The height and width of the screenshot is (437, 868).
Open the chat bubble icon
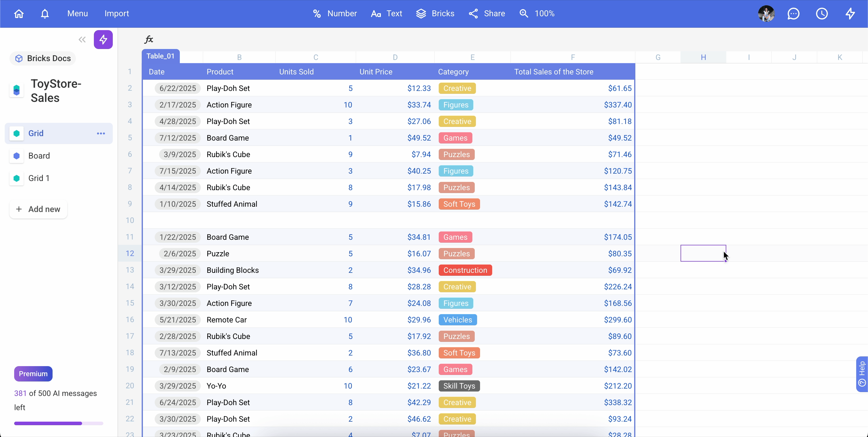793,14
